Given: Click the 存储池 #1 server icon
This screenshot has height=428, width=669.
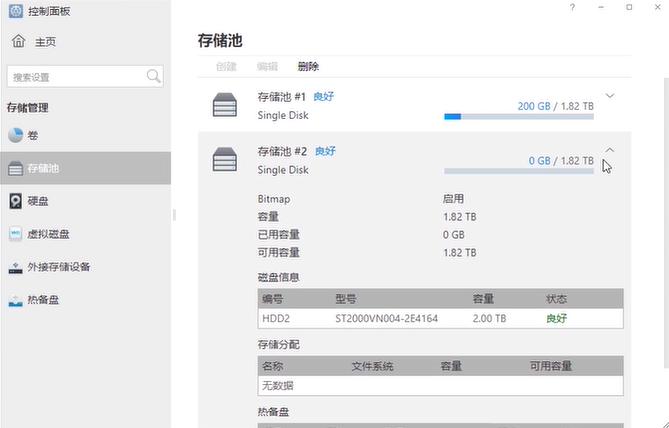Looking at the screenshot, I should [x=224, y=105].
